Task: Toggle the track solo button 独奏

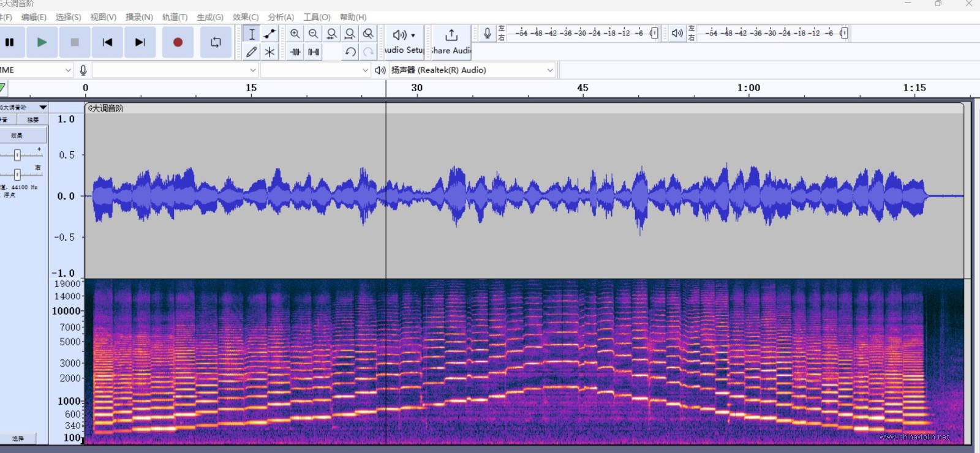Action: click(32, 119)
